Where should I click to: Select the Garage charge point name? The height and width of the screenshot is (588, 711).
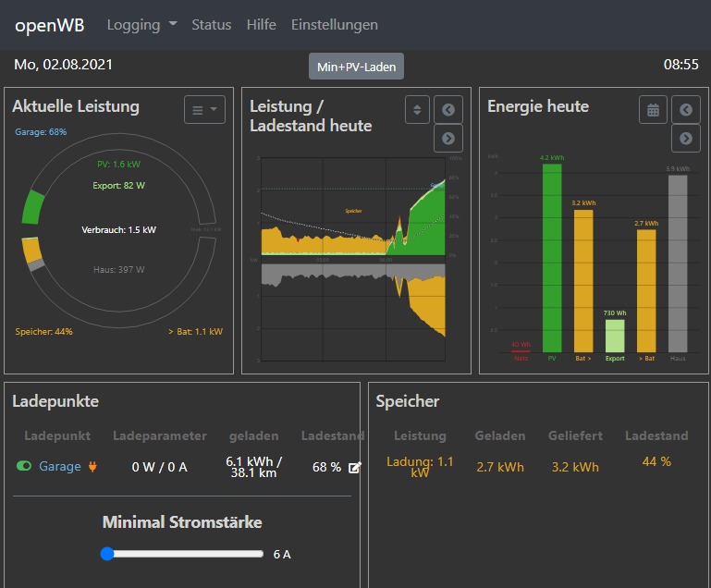click(60, 467)
